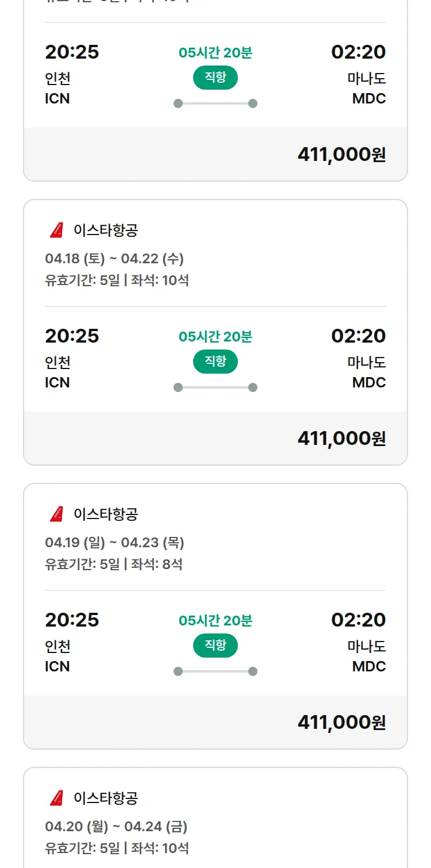Screen dimensions: 431x868
Task: Tap the 직항 badge on 04.18 flight
Action: (x=215, y=362)
